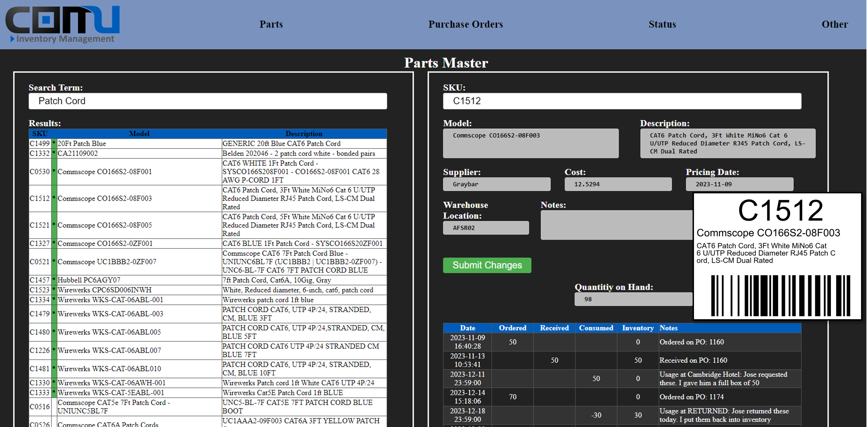Image resolution: width=868 pixels, height=427 pixels.
Task: Select SKU C1523 in results
Action: coord(40,290)
